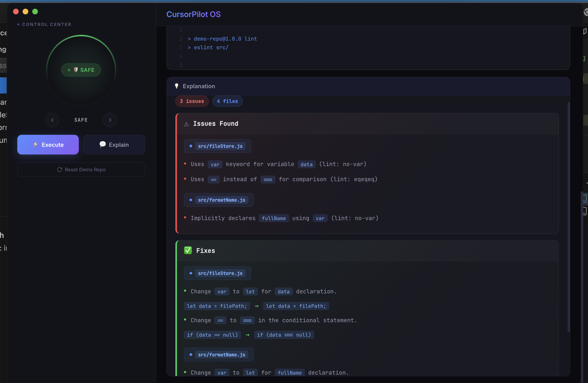Open src/fileStore.js under Issues Found
The width and height of the screenshot is (588, 383).
click(220, 146)
